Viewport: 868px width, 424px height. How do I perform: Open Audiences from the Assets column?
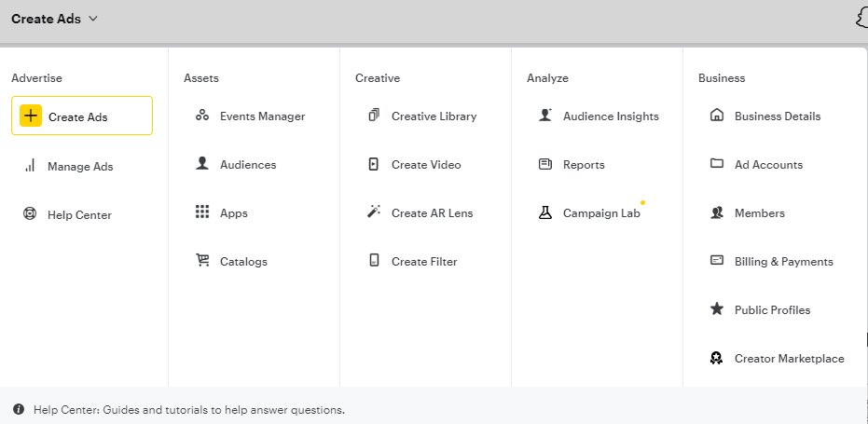click(248, 165)
